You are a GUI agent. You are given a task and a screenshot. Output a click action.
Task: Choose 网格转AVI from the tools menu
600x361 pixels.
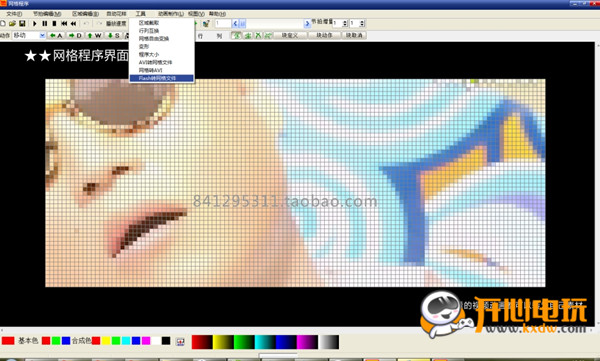[x=161, y=70]
